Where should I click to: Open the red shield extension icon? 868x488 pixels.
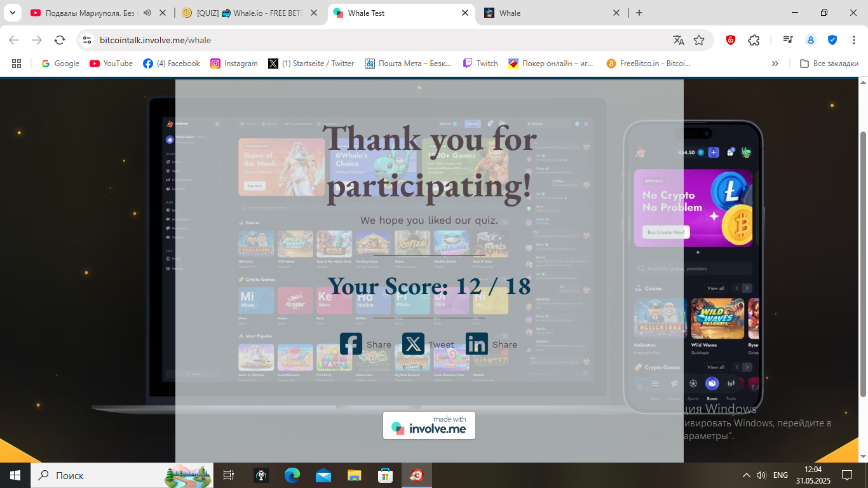point(731,40)
